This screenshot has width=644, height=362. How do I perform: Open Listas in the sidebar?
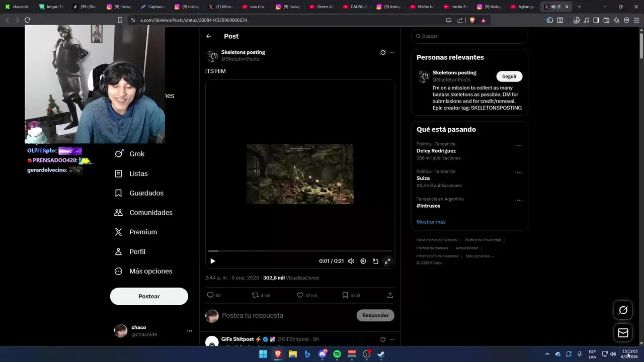(x=131, y=173)
